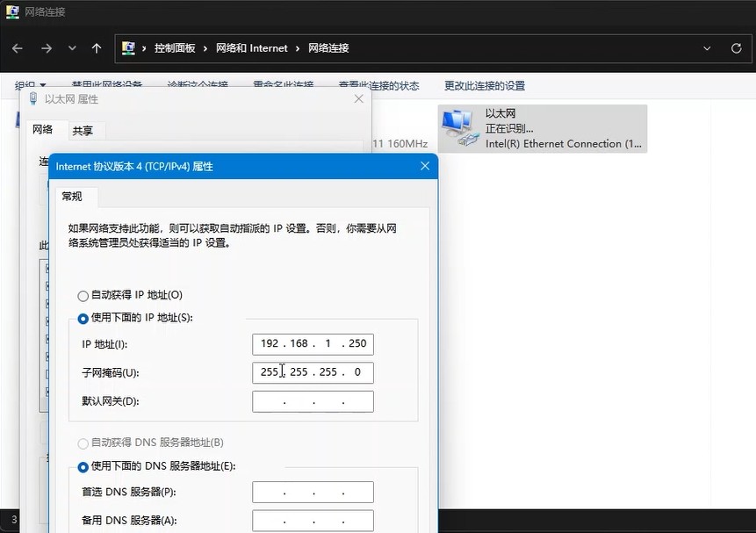This screenshot has height=533, width=756.
Task: Click the up-one-level arrow icon
Action: pos(97,48)
